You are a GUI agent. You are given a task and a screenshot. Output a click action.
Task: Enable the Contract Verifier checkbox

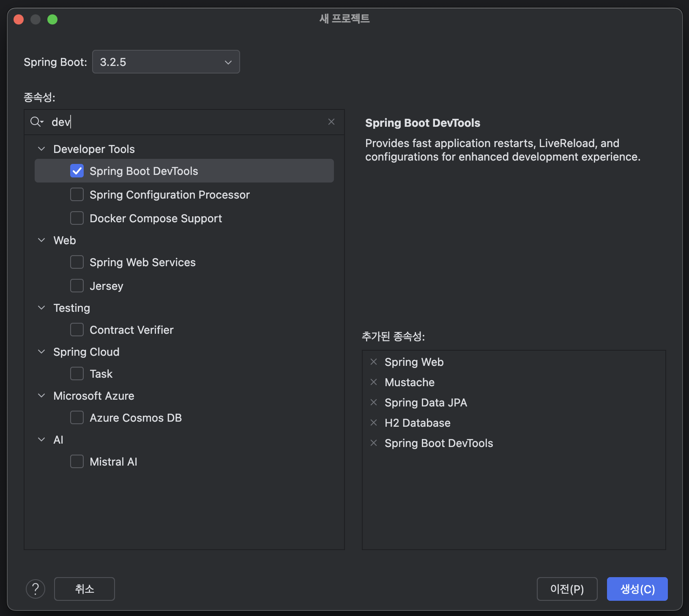point(77,330)
